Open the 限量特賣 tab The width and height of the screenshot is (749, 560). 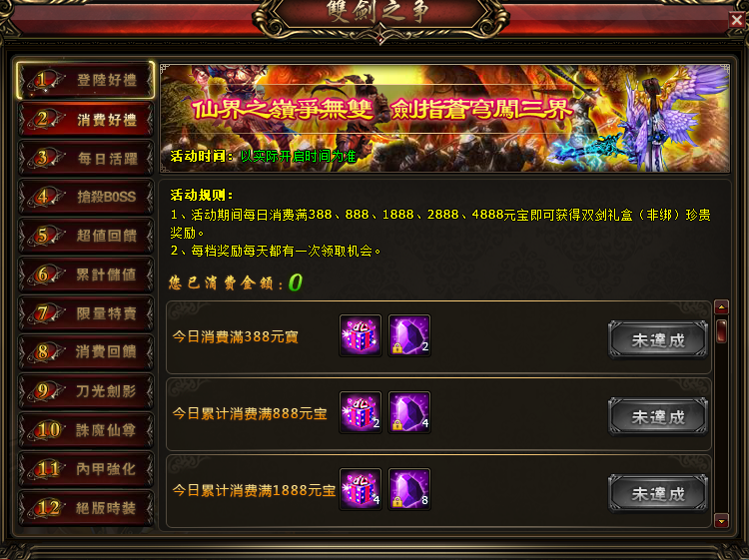(x=86, y=313)
